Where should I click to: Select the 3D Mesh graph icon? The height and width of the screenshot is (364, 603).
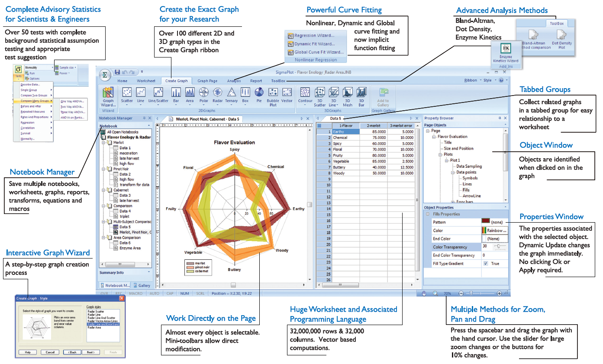348,93
